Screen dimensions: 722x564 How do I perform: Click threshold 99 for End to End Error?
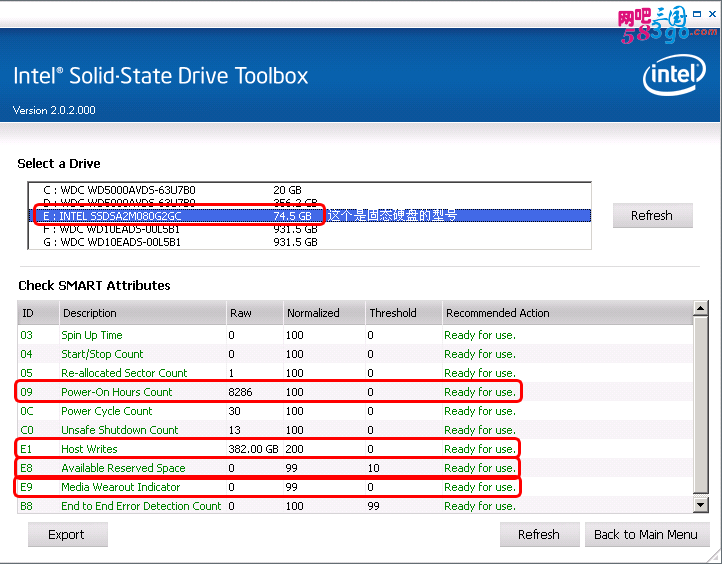(373, 506)
